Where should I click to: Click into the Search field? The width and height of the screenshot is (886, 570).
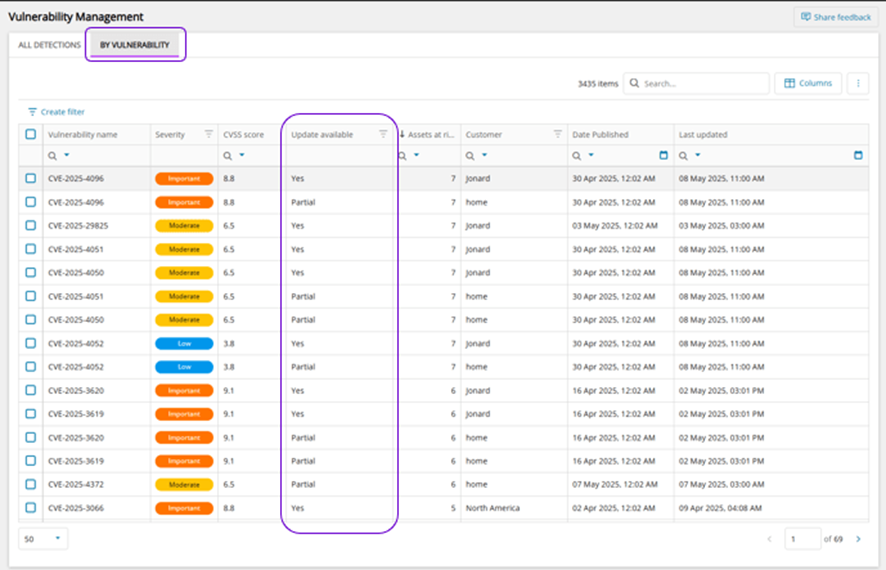696,83
